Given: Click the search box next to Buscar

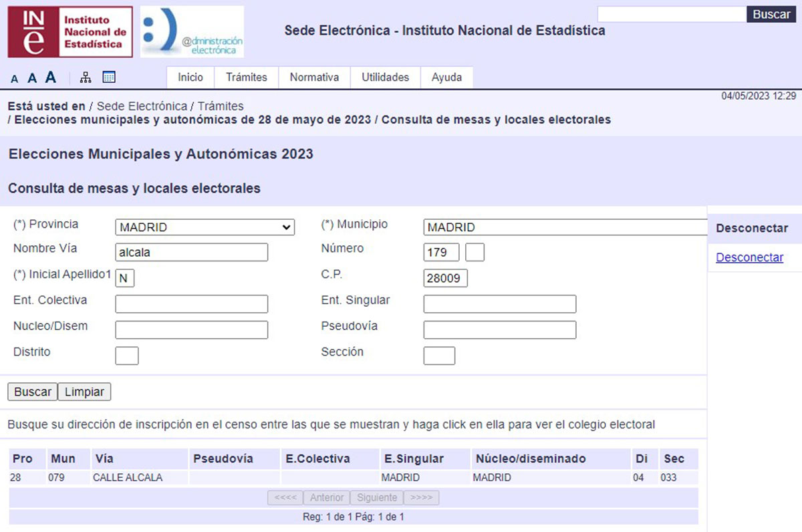Looking at the screenshot, I should click(x=668, y=13).
